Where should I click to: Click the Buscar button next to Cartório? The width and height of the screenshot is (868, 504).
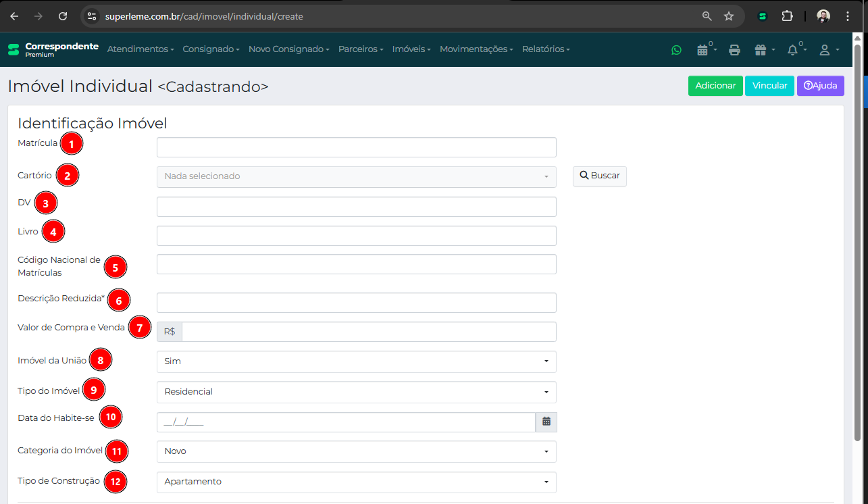click(599, 176)
